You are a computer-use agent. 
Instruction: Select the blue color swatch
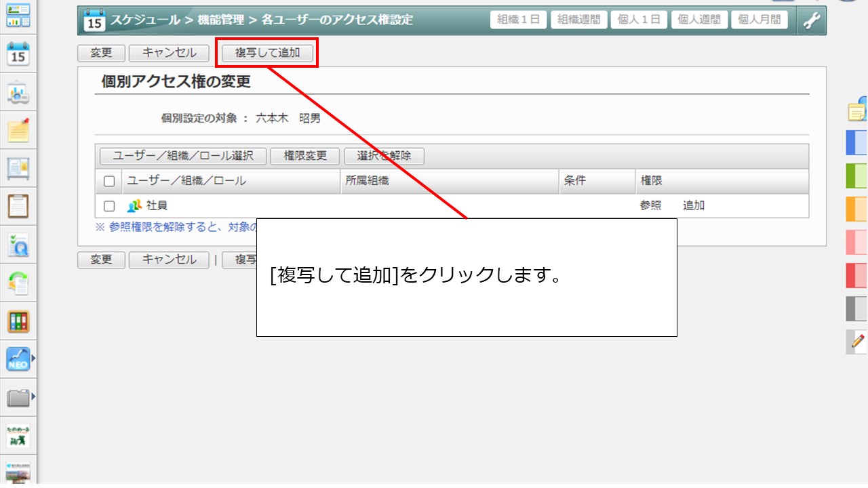tap(857, 143)
